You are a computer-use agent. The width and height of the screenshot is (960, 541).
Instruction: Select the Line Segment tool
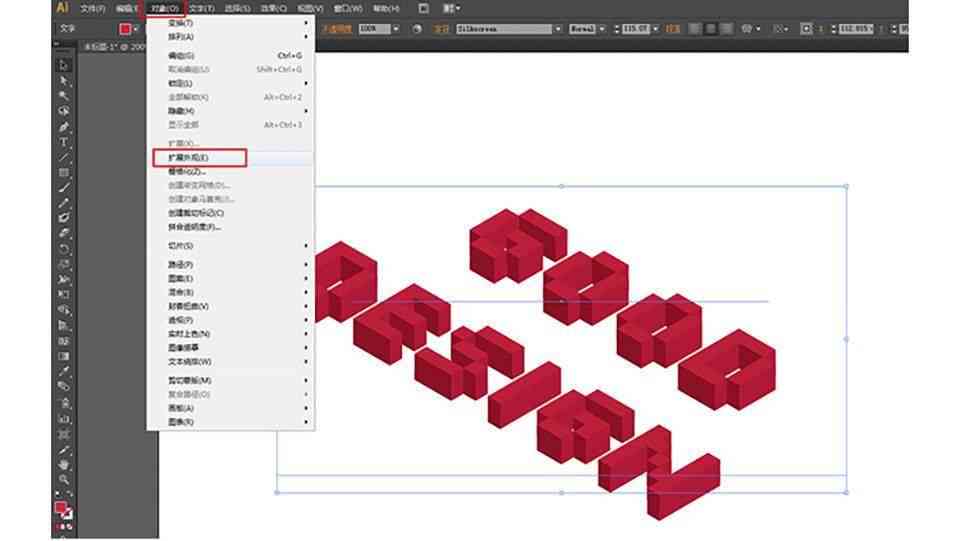tap(64, 157)
